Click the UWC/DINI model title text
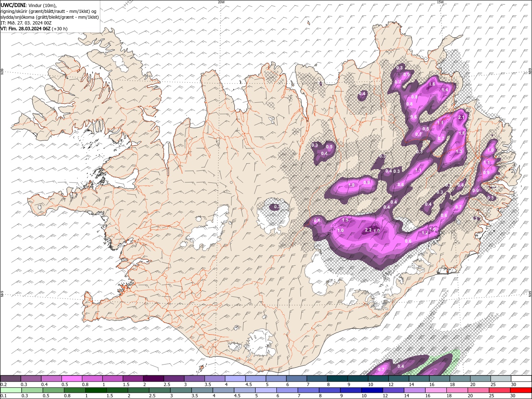Screen dimensions: 532x399 (13, 5)
